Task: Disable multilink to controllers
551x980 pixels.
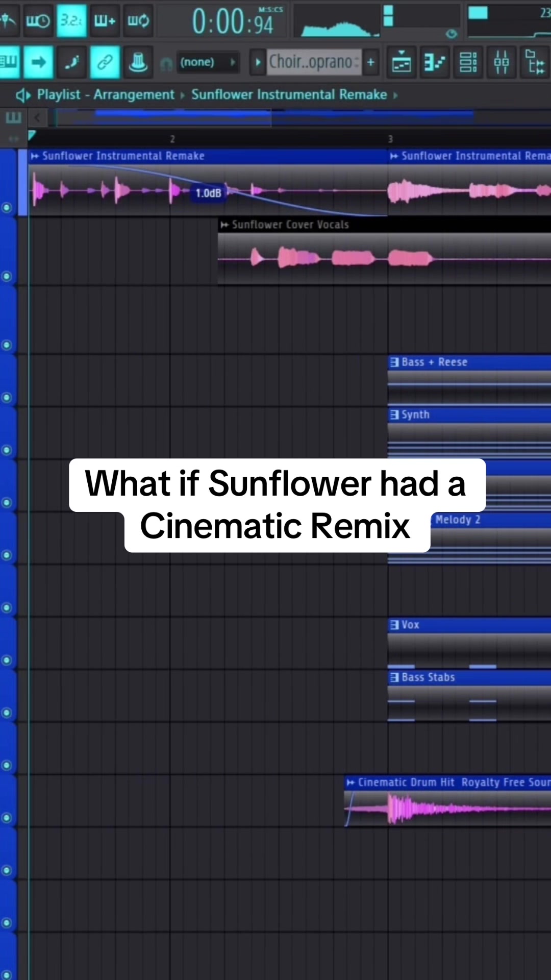Action: [x=105, y=62]
